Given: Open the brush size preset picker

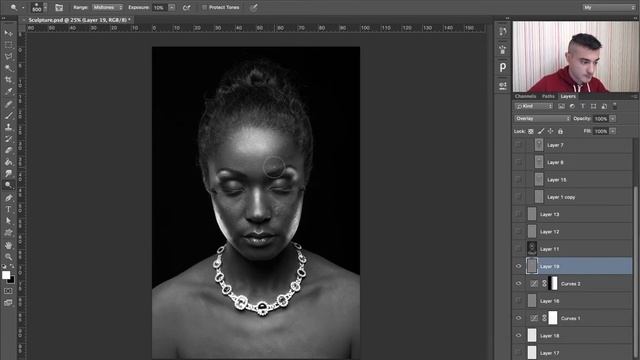Looking at the screenshot, I should pos(45,7).
